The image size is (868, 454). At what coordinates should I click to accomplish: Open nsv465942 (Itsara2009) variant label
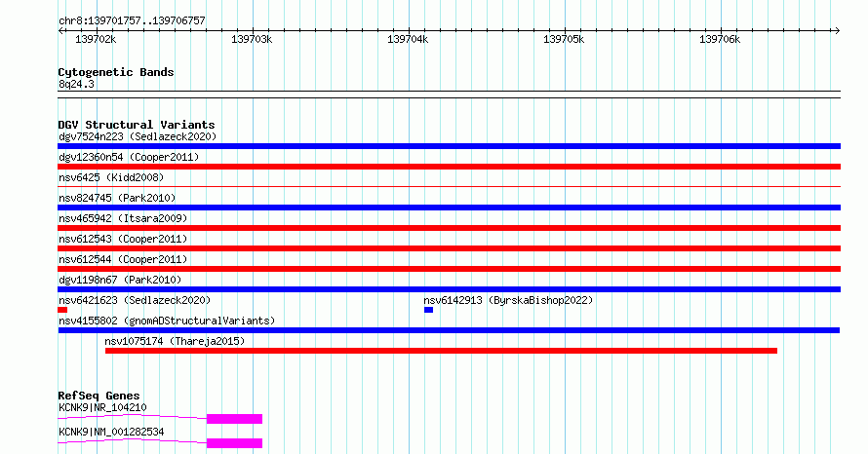pyautogui.click(x=123, y=218)
